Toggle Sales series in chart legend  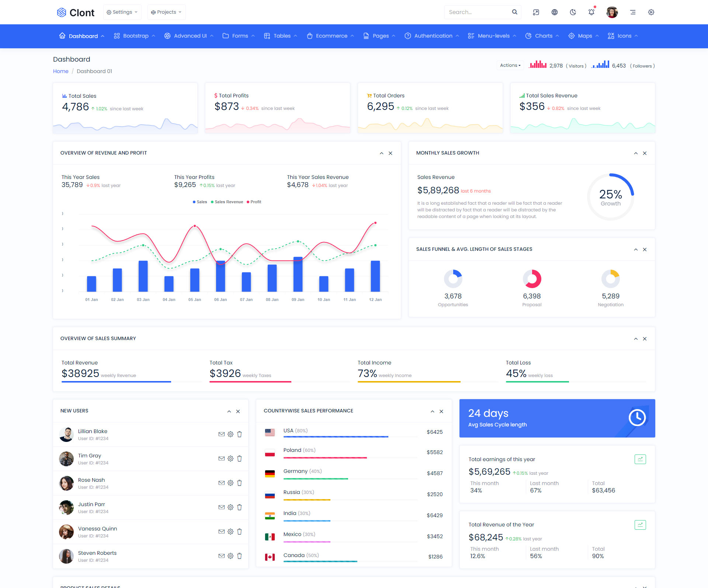[x=200, y=202]
